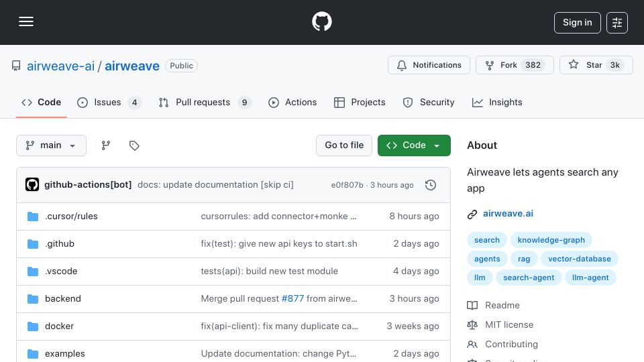Click the 'Public' visibility badge

181,66
